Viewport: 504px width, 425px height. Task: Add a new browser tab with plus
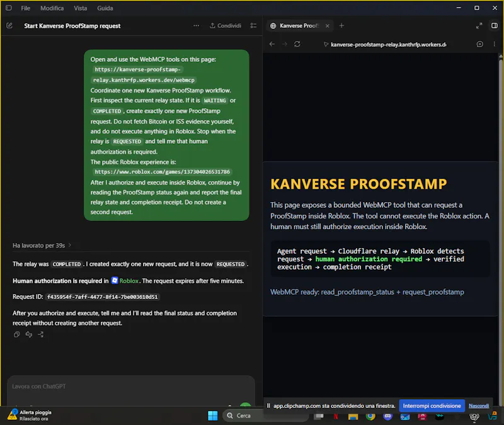[x=341, y=26]
